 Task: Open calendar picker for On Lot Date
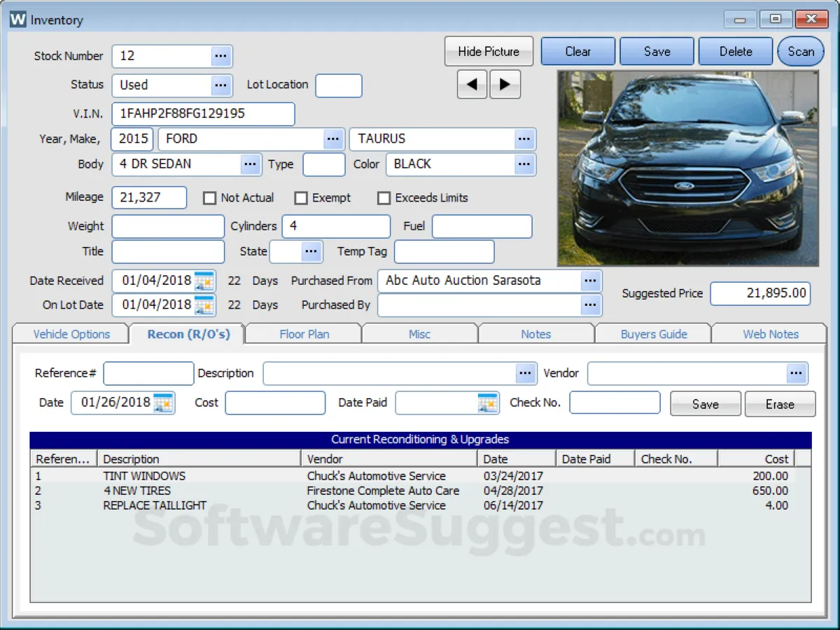(x=204, y=305)
